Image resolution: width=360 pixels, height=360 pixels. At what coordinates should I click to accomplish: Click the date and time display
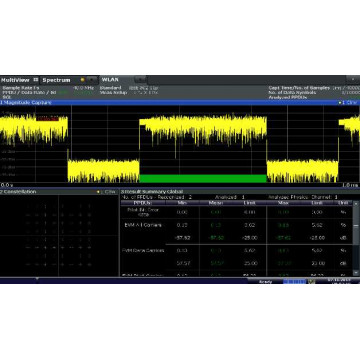[338, 281]
